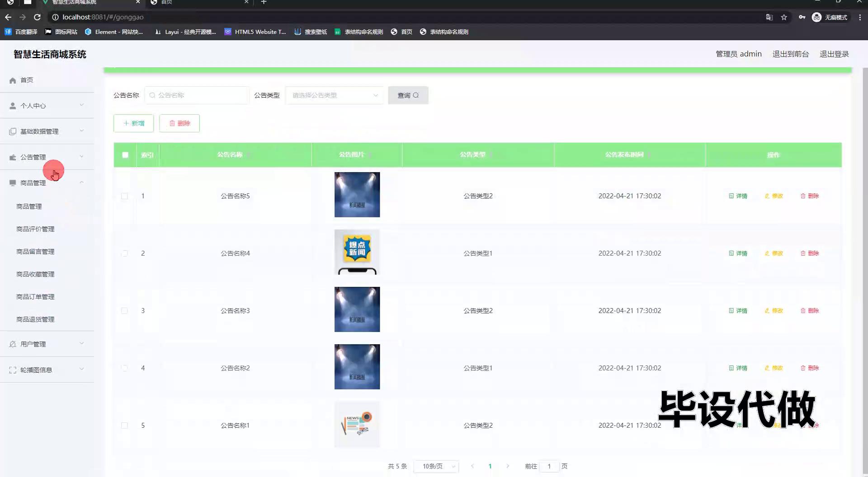868x477 pixels.
Task: Reload the page with the refresh icon
Action: (37, 17)
